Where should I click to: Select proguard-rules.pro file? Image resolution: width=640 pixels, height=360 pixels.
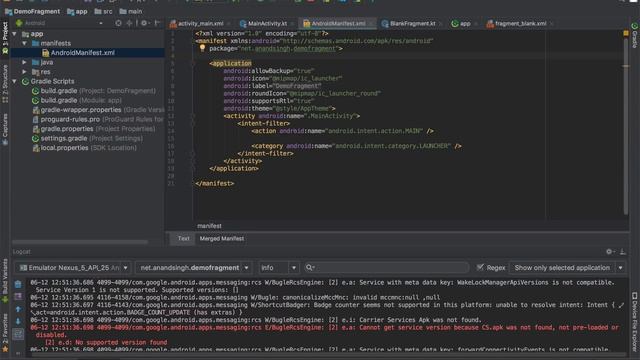tap(98, 119)
